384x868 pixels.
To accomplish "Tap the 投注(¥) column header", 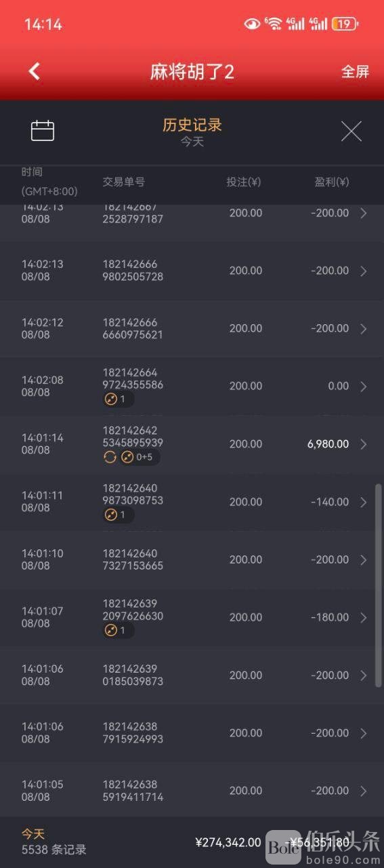I will click(x=244, y=182).
